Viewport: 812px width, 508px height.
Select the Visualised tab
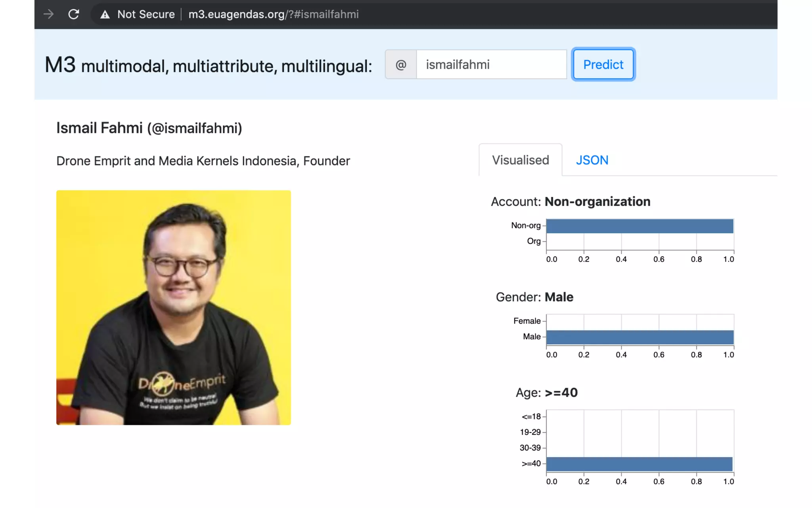point(520,160)
